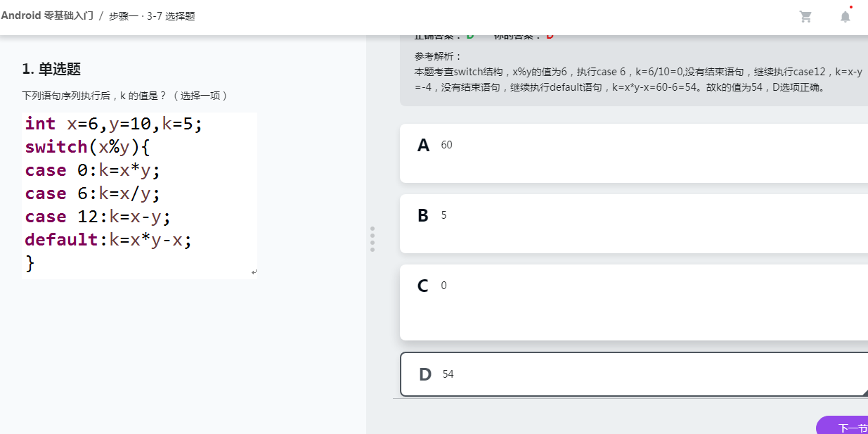
Task: Click the question prompt 下列语句序列执行后
Action: click(x=124, y=95)
